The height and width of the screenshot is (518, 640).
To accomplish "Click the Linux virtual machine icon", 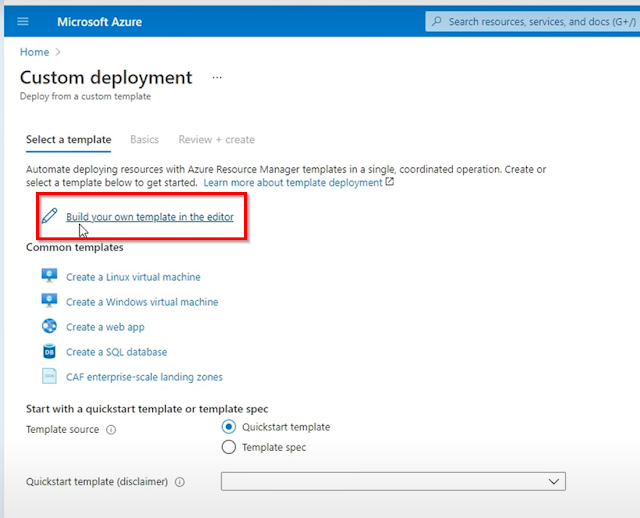I will point(49,276).
